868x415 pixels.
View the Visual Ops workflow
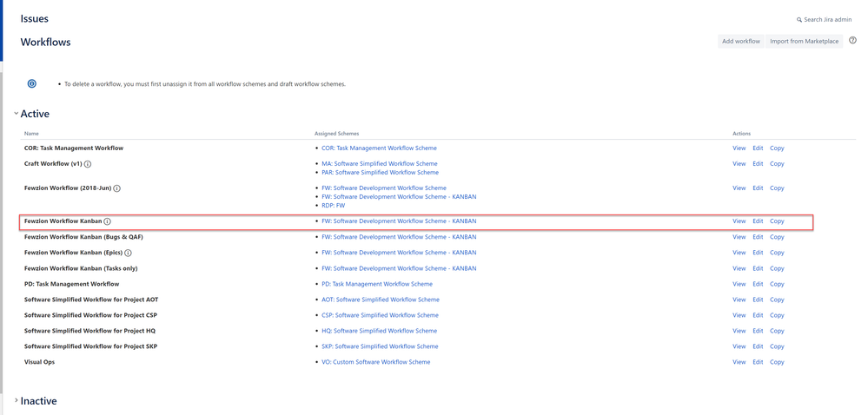click(739, 362)
